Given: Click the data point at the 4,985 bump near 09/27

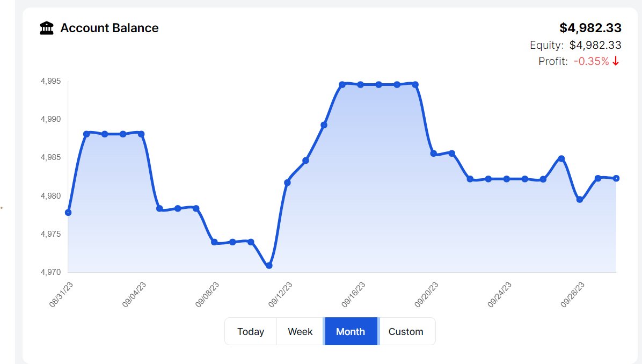Looking at the screenshot, I should pyautogui.click(x=561, y=158).
